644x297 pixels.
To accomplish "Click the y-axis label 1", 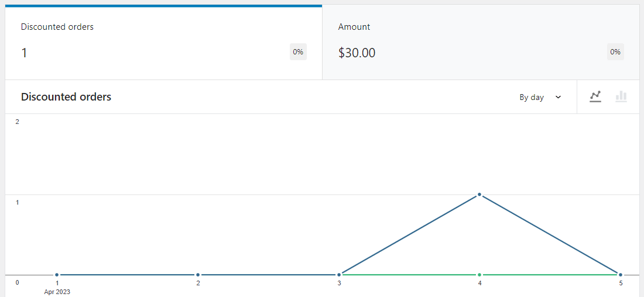I will point(17,202).
